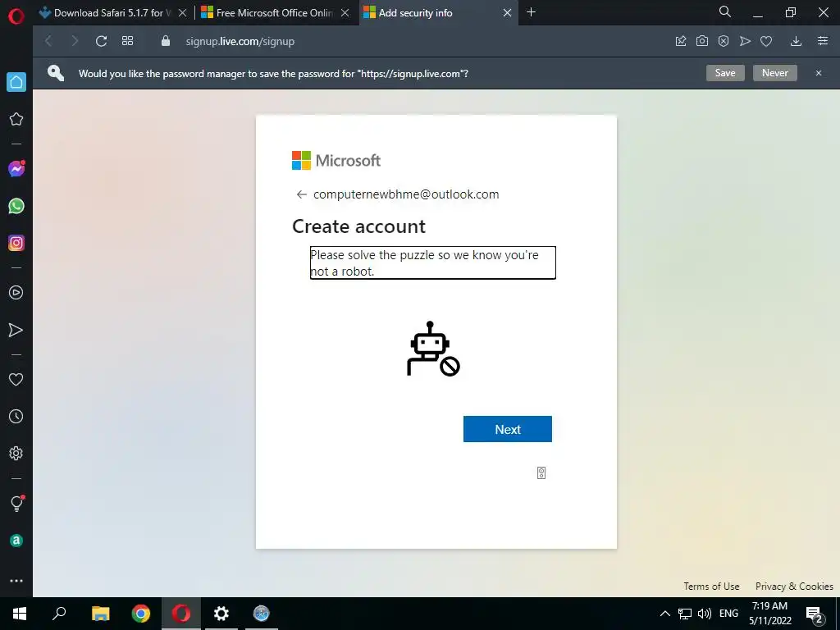Viewport: 840px width, 630px height.
Task: Open the globe app in the taskbar
Action: coord(262,614)
